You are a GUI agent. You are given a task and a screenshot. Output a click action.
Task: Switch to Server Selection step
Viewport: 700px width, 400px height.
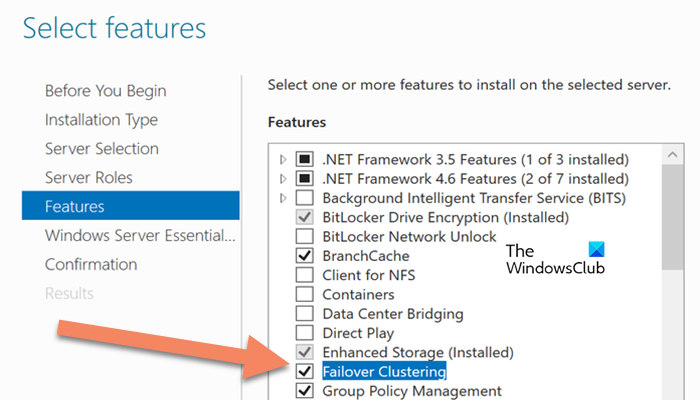pyautogui.click(x=101, y=149)
